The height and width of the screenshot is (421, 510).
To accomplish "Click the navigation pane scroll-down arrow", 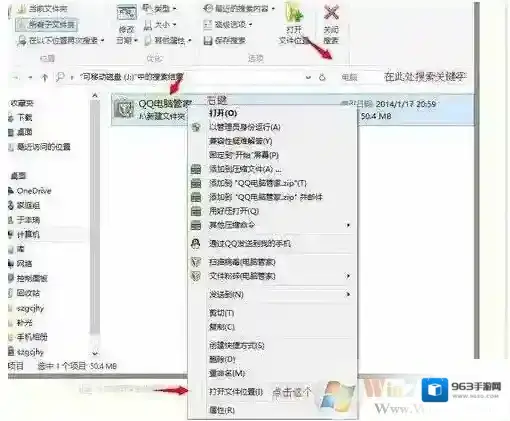I will pyautogui.click(x=95, y=353).
